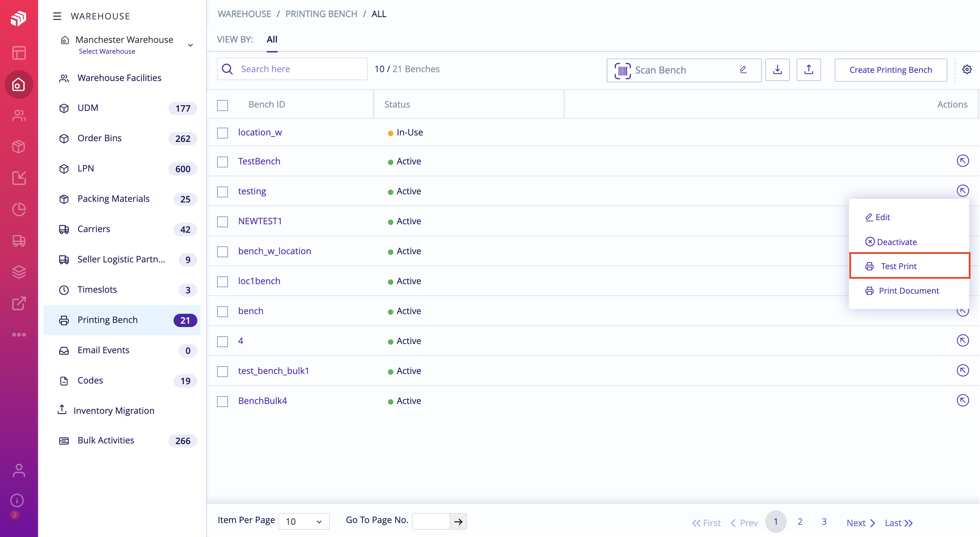
Task: Open the NEWTEST1 bench link
Action: tap(260, 221)
